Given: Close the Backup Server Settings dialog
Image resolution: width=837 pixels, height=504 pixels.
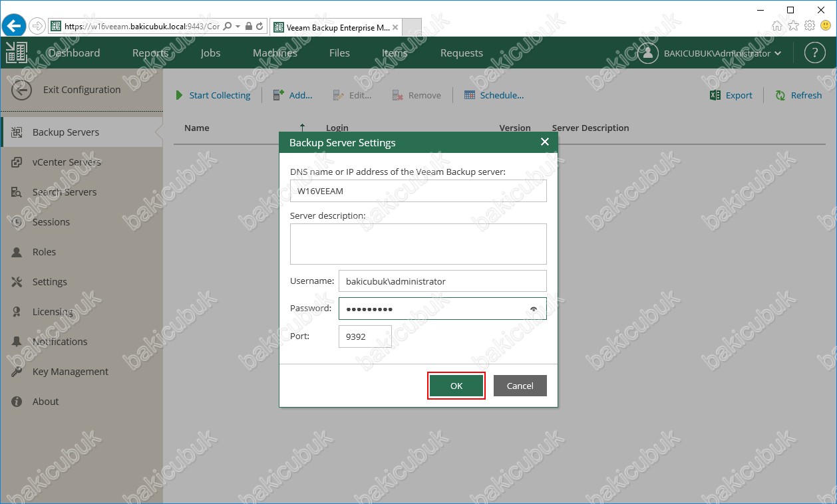Looking at the screenshot, I should click(545, 142).
